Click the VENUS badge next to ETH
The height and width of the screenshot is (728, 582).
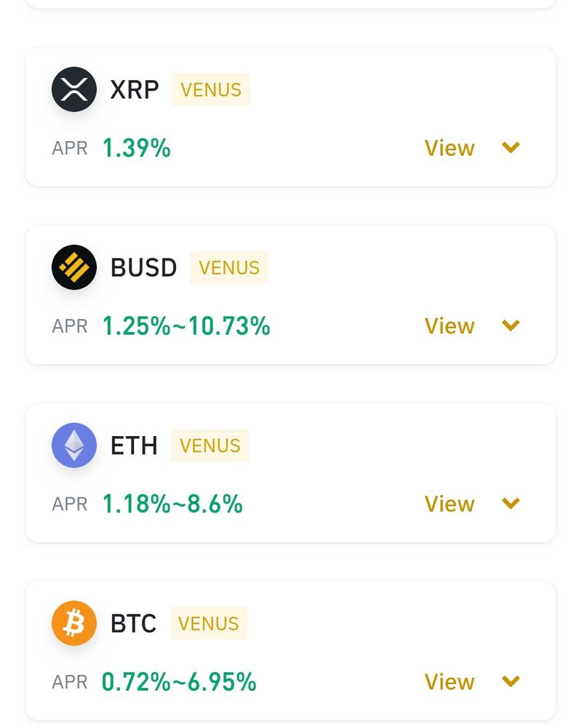pos(210,446)
